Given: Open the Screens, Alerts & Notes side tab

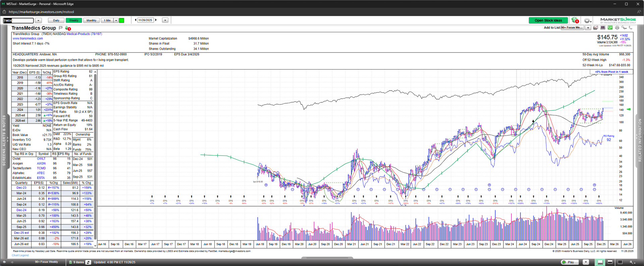Looking at the screenshot, I should point(4,140).
